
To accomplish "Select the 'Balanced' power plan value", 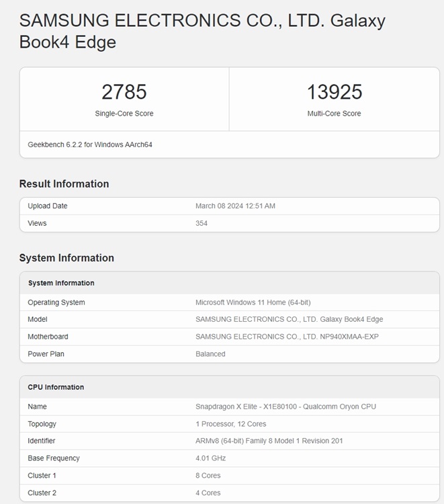I will [210, 354].
